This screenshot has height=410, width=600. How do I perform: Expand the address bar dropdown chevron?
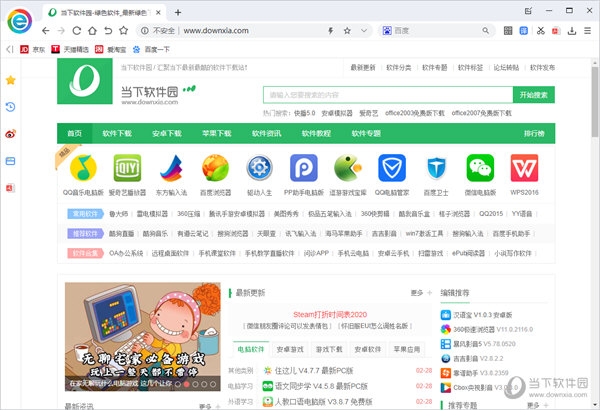(x=364, y=31)
